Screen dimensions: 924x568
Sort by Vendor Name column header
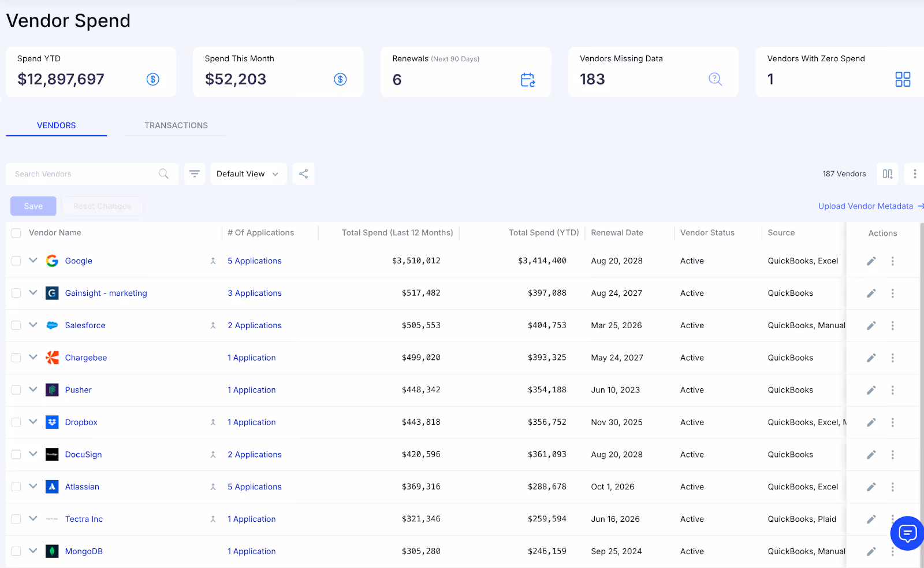55,233
